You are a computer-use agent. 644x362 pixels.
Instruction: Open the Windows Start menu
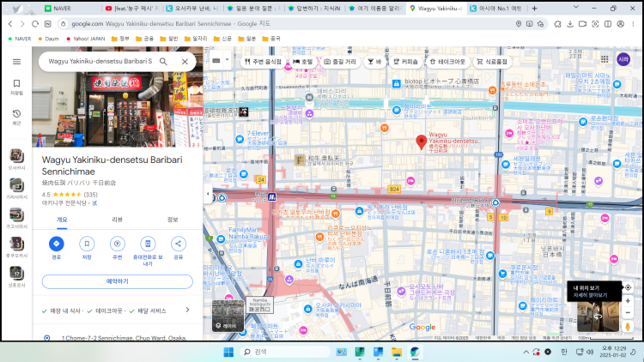pos(228,352)
